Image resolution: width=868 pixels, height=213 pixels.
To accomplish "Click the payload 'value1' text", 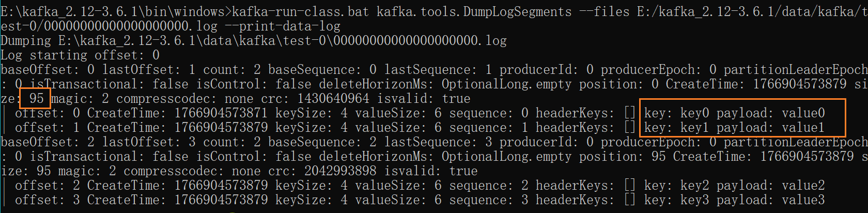I will [x=803, y=127].
